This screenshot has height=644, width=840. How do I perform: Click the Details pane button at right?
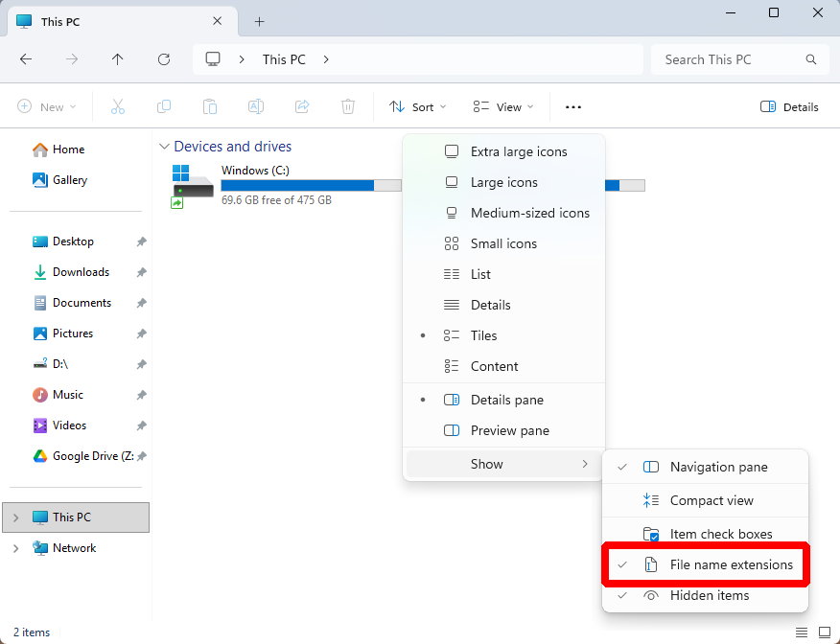click(x=789, y=107)
